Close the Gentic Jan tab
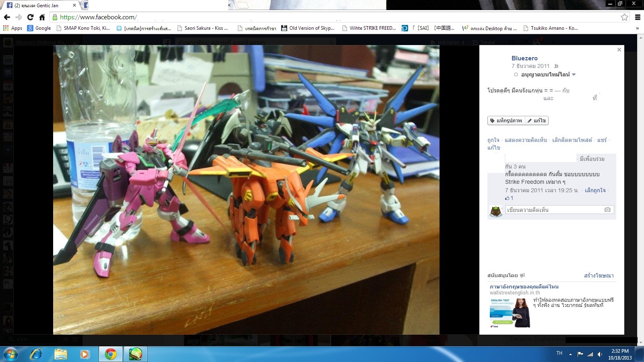 (74, 5)
